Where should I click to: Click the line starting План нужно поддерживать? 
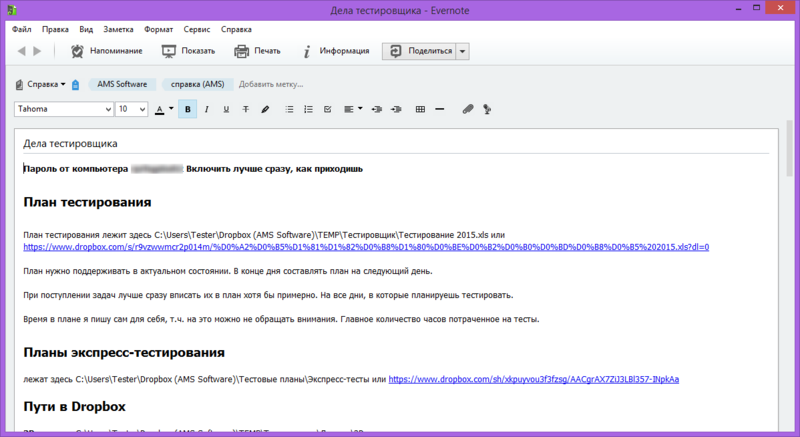pyautogui.click(x=228, y=271)
